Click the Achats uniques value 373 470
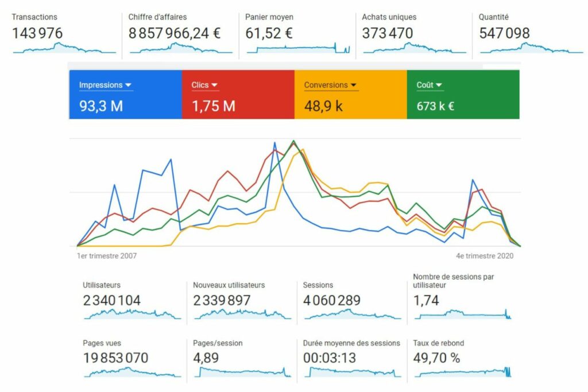Viewport: 588px width, 392px height. [388, 33]
